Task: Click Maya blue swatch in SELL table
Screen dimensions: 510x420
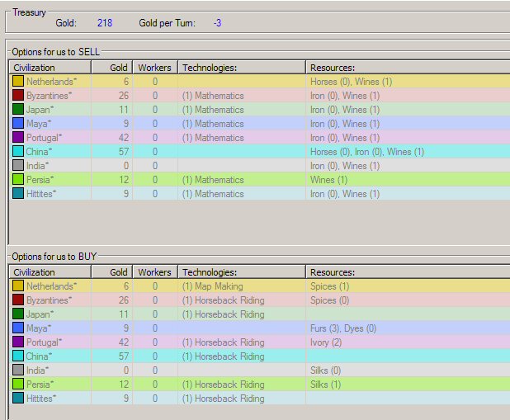Action: pyautogui.click(x=18, y=123)
